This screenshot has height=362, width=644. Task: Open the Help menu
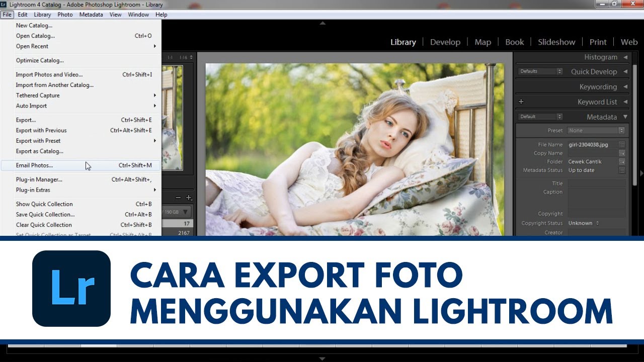click(x=161, y=15)
